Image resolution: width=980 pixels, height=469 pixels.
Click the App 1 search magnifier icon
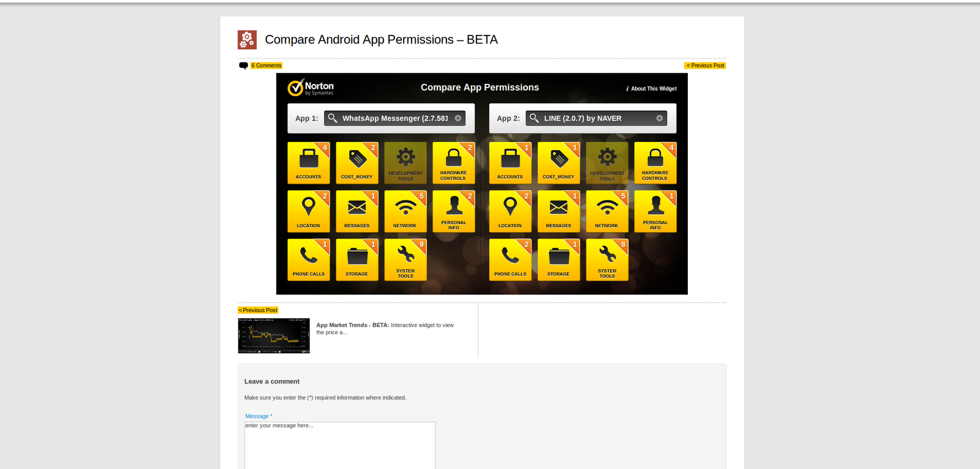click(x=333, y=118)
